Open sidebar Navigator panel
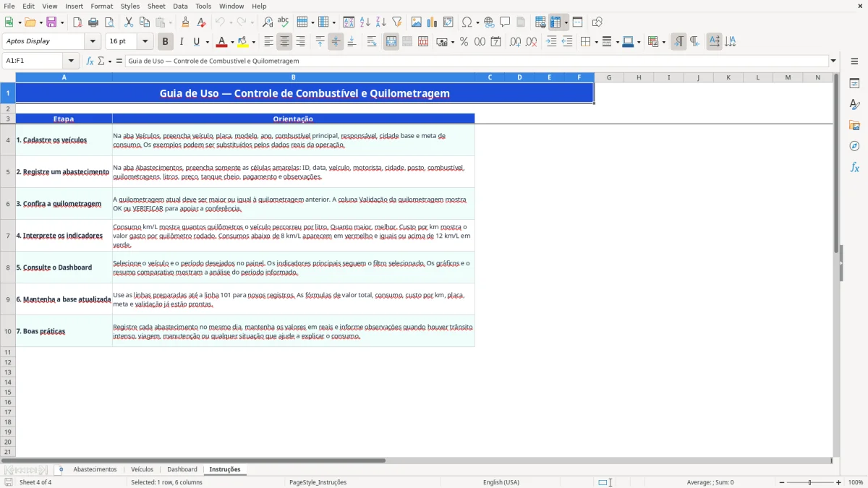The width and height of the screenshot is (868, 488). (854, 146)
